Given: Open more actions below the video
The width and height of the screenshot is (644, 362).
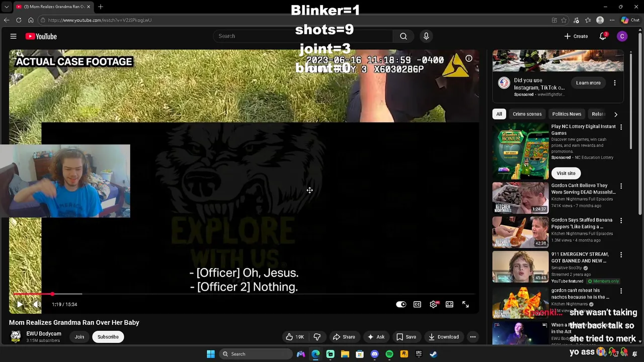Looking at the screenshot, I should point(473,337).
